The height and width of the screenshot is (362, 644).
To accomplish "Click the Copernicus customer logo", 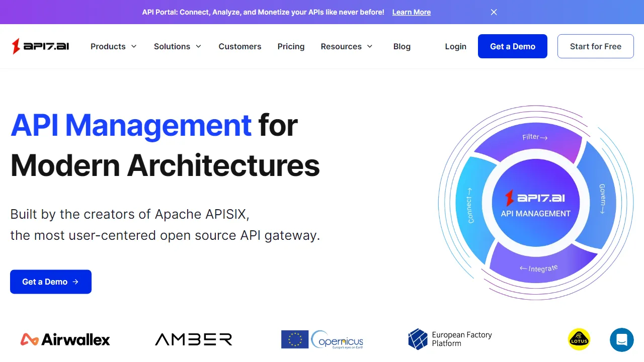I will click(322, 339).
